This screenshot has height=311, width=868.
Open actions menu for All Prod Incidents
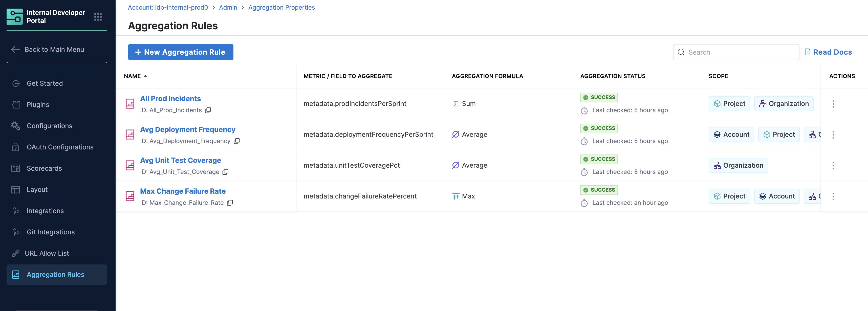pyautogui.click(x=833, y=104)
